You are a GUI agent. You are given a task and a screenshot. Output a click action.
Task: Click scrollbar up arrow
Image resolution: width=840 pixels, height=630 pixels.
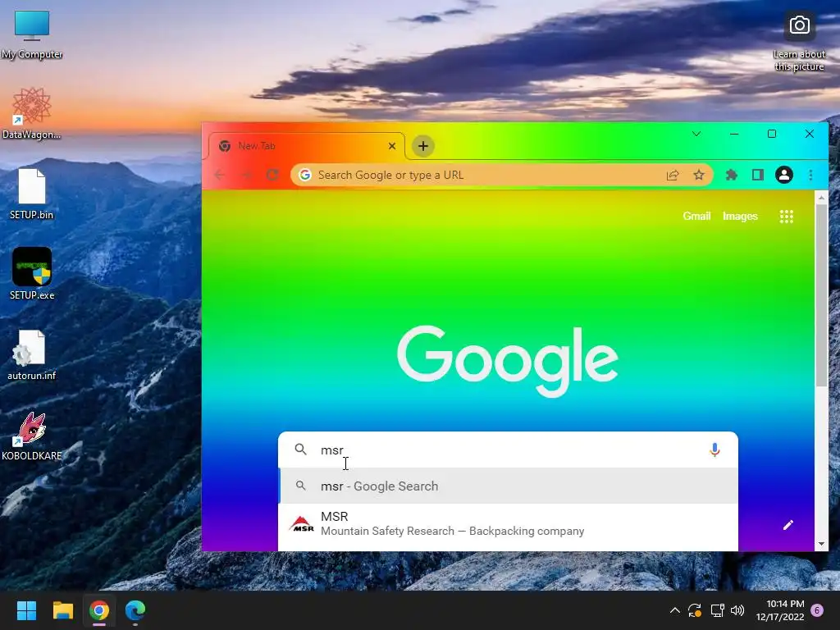[821, 198]
